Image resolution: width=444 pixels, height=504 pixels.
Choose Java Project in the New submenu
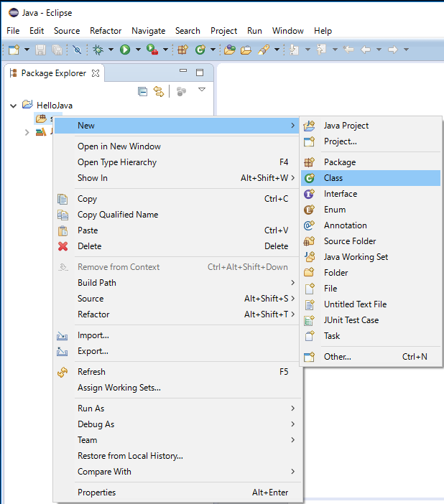pyautogui.click(x=371, y=126)
